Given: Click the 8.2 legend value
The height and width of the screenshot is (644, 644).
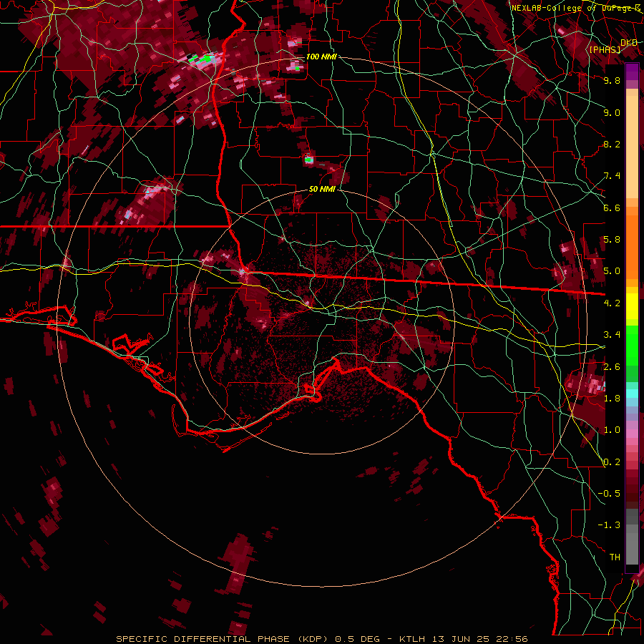Looking at the screenshot, I should (x=612, y=144).
